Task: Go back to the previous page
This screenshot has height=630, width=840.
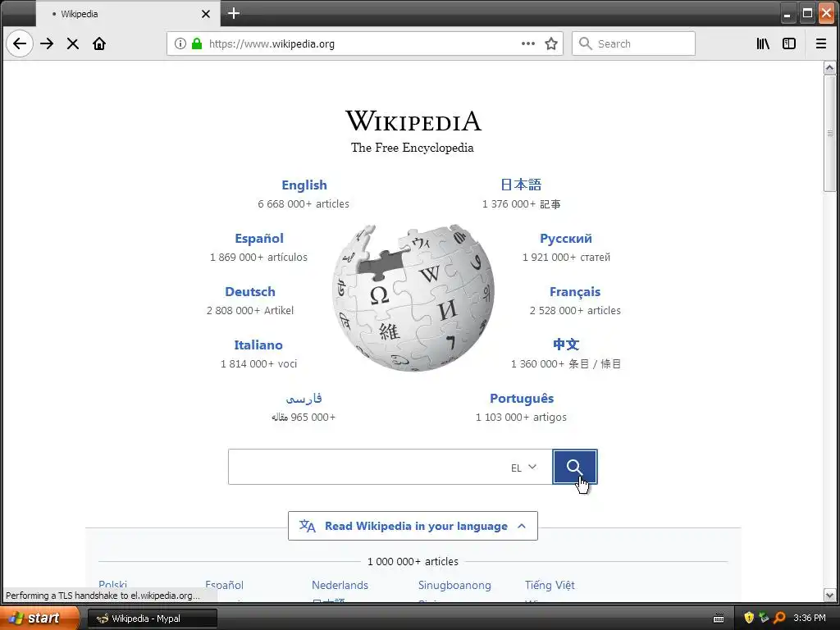Action: (20, 43)
